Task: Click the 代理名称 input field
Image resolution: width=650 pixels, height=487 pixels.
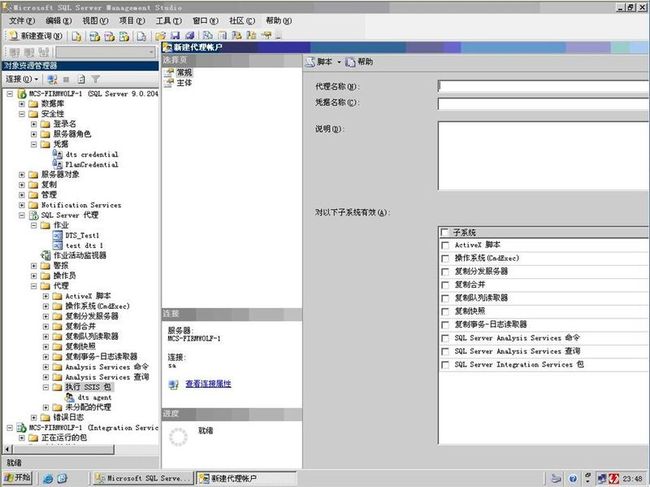Action: [x=543, y=86]
